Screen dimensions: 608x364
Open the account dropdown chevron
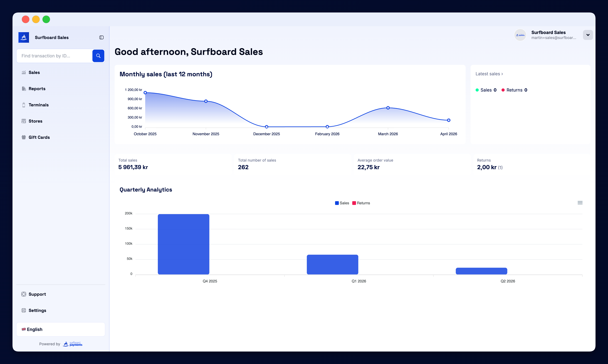(588, 35)
